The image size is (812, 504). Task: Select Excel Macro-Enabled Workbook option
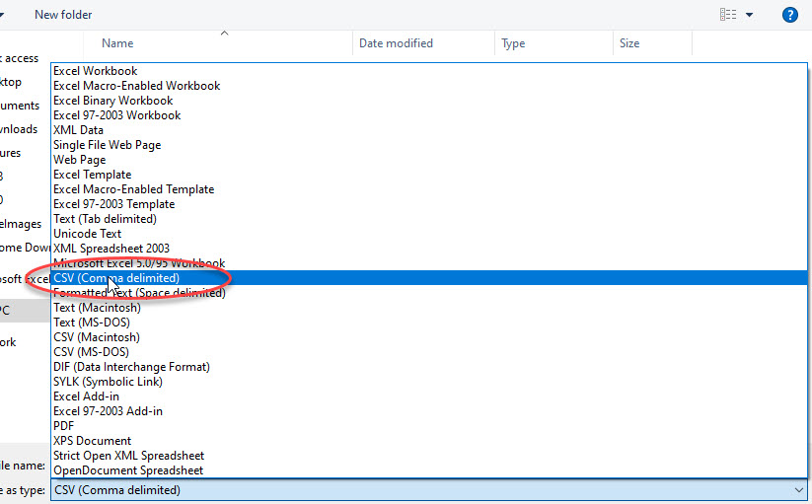tap(137, 86)
